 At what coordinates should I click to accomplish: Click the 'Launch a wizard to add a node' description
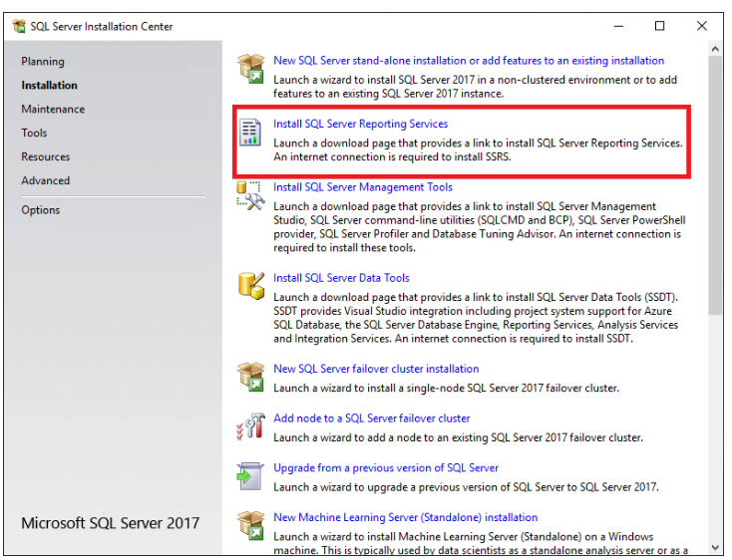coord(458,437)
